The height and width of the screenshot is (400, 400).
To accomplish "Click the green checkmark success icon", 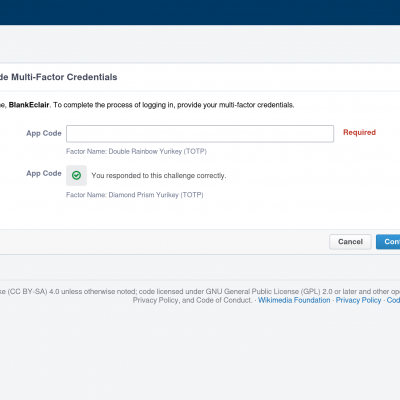I will click(76, 175).
